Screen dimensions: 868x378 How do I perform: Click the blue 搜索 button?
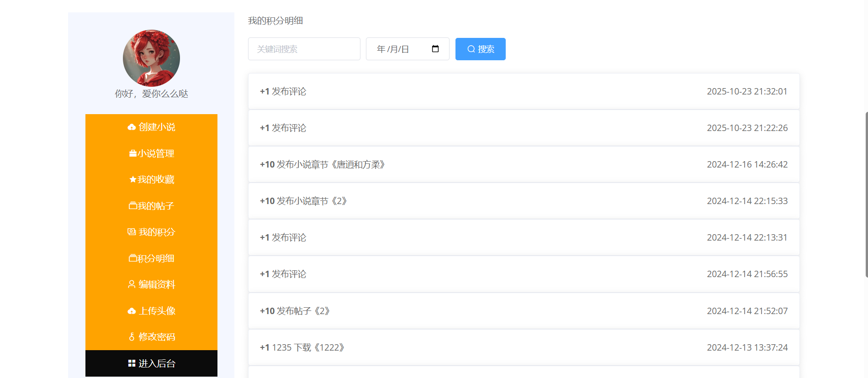(481, 49)
